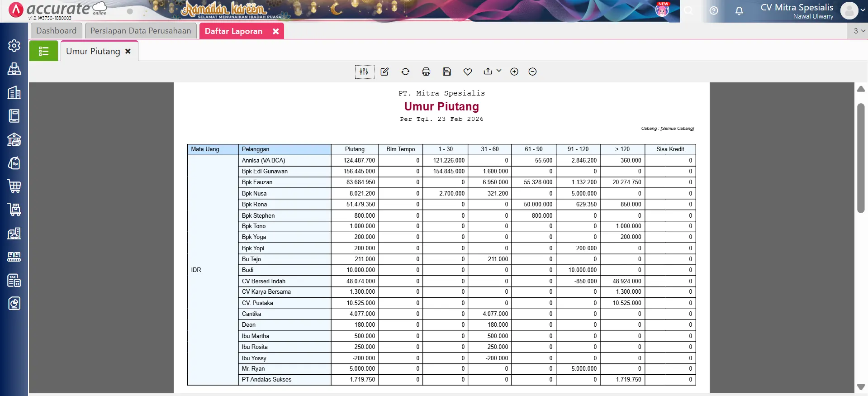Expand the user profile menu chevron
Screen dimensions: 868x396
[863, 10]
